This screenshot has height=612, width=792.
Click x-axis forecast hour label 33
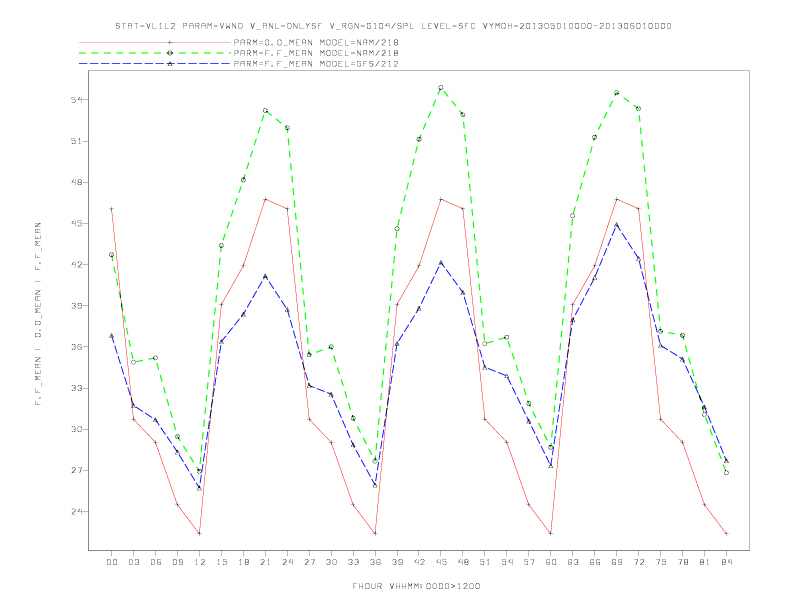[353, 562]
